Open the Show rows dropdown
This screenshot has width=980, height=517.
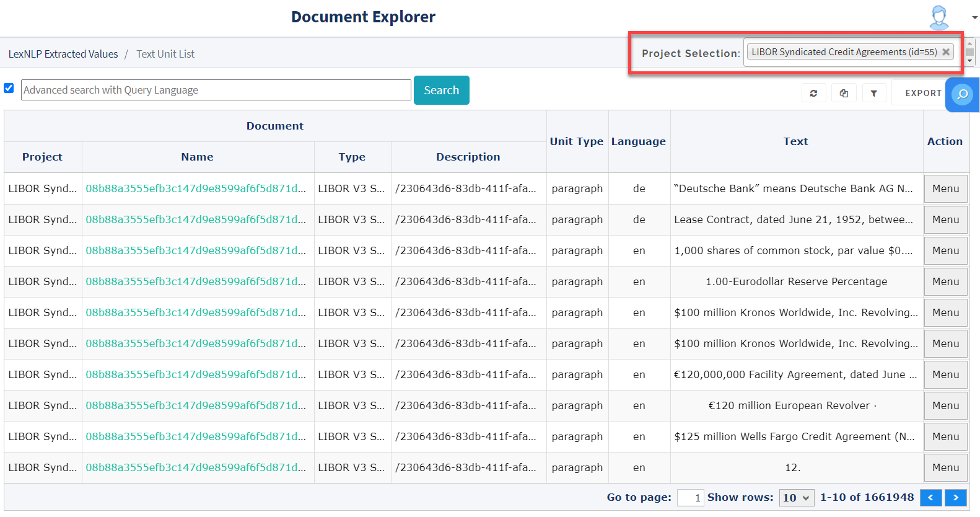pos(797,498)
